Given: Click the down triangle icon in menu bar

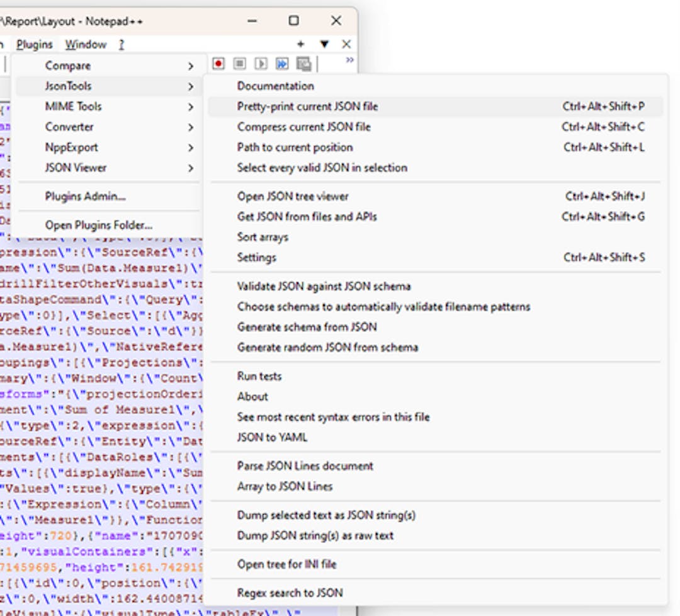Looking at the screenshot, I should (324, 44).
